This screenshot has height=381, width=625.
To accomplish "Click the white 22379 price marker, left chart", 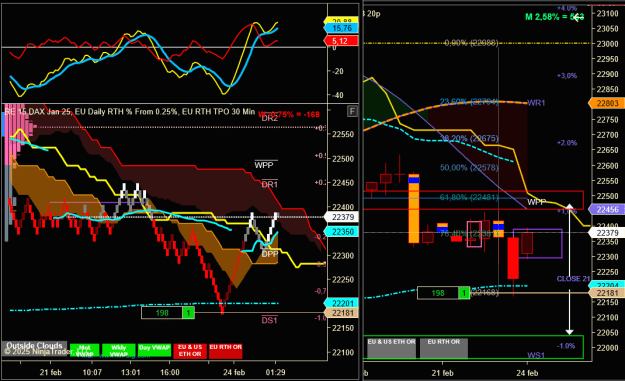I will click(342, 217).
